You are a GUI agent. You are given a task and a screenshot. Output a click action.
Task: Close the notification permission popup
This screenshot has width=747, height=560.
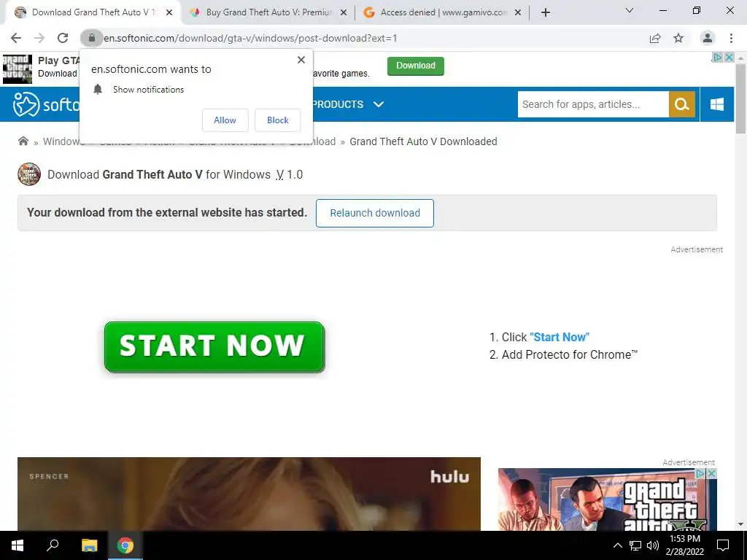pyautogui.click(x=301, y=60)
